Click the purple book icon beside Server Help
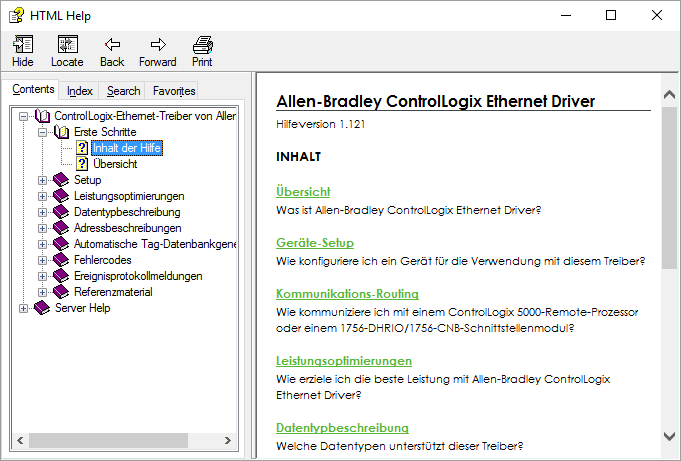The width and height of the screenshot is (681, 461). (x=42, y=308)
